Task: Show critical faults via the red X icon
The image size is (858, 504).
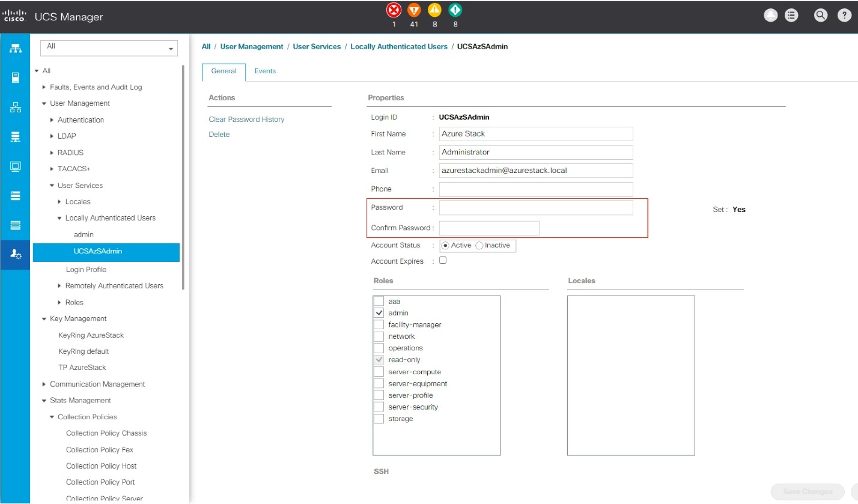Action: [394, 10]
